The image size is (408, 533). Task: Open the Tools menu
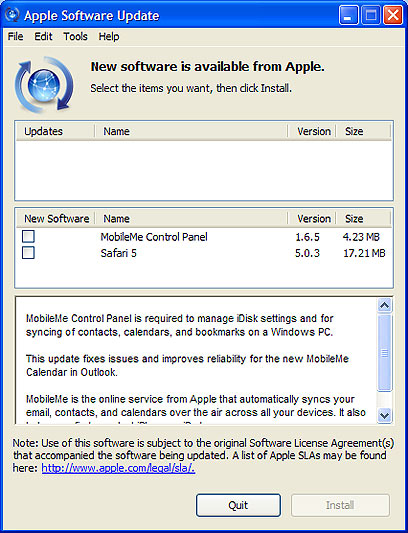pos(75,36)
